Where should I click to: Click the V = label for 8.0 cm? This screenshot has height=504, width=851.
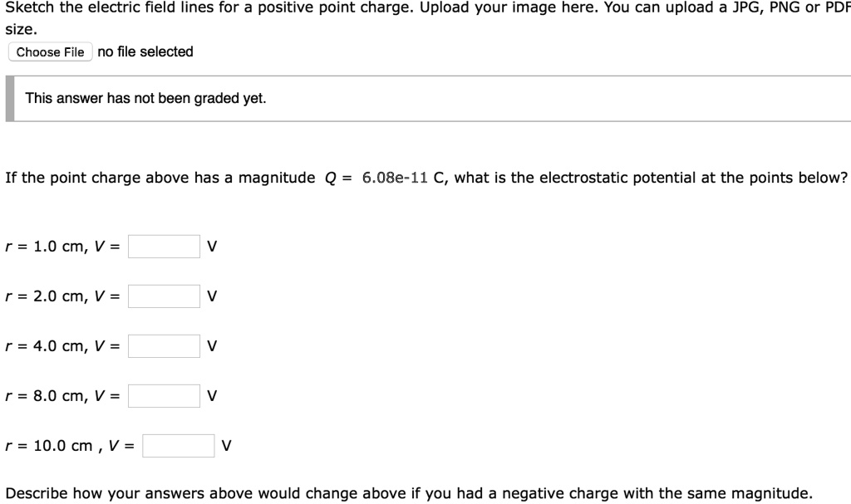coord(106,396)
